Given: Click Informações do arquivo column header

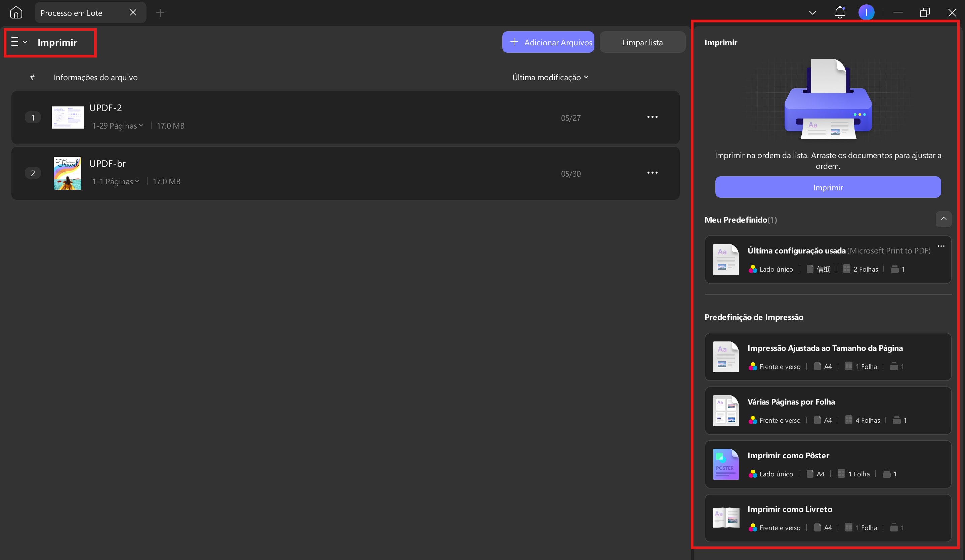Looking at the screenshot, I should pos(95,77).
